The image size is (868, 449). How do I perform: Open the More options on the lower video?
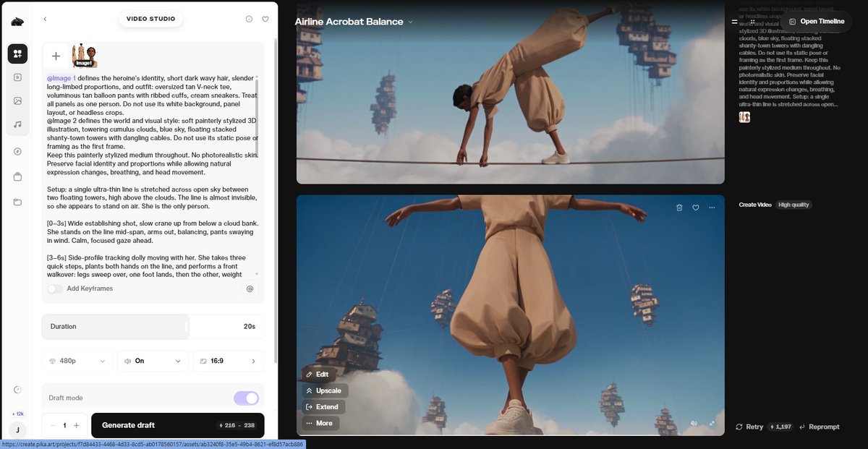pyautogui.click(x=319, y=423)
